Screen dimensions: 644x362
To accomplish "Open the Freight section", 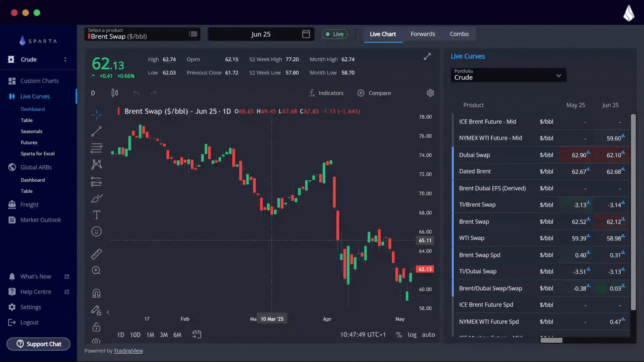I will coord(29,204).
